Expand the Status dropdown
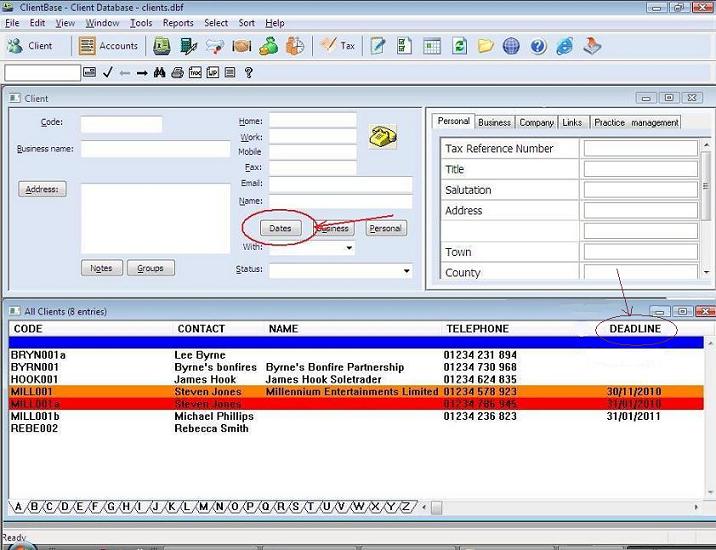Screen dimensions: 716x550 pos(406,271)
